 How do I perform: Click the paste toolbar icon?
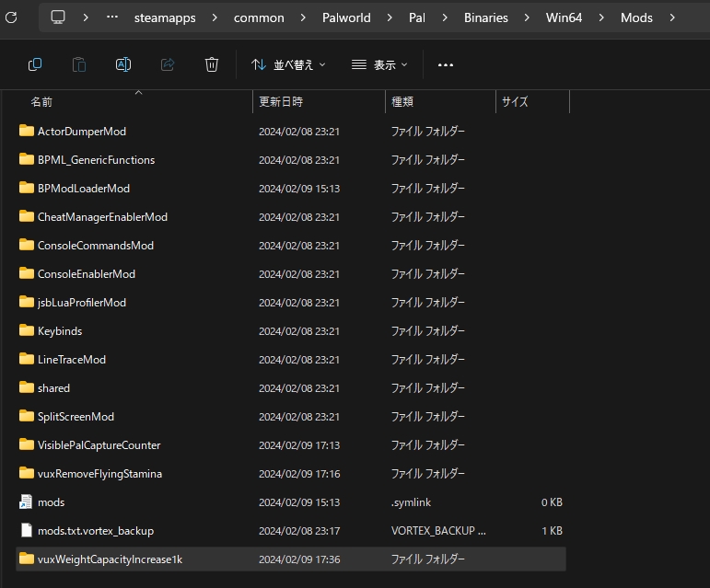79,64
